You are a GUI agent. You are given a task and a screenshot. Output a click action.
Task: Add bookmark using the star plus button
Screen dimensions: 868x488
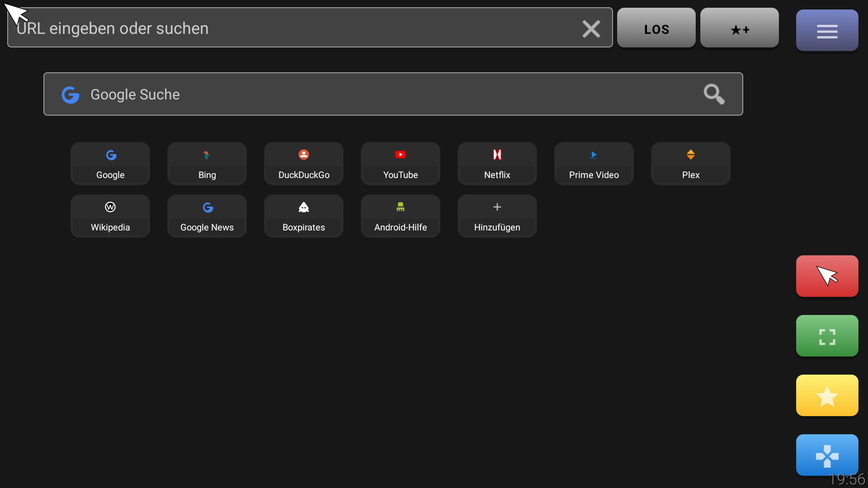739,28
